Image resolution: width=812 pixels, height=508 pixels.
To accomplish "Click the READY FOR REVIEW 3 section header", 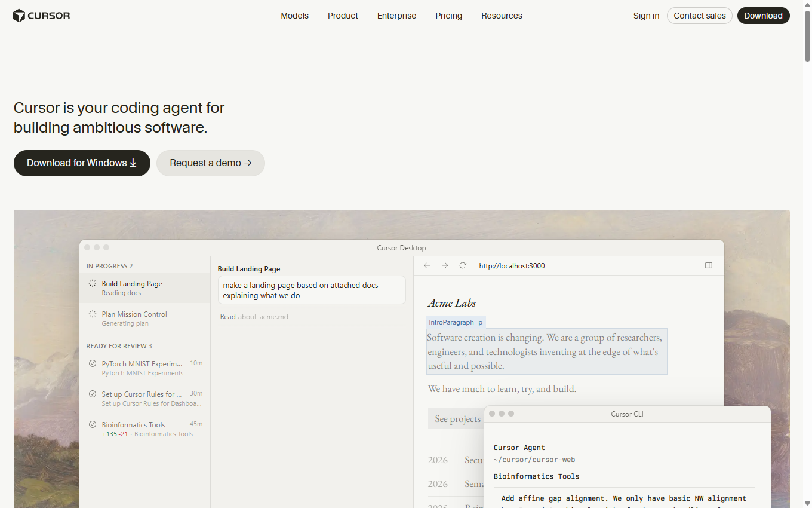I will pos(119,346).
